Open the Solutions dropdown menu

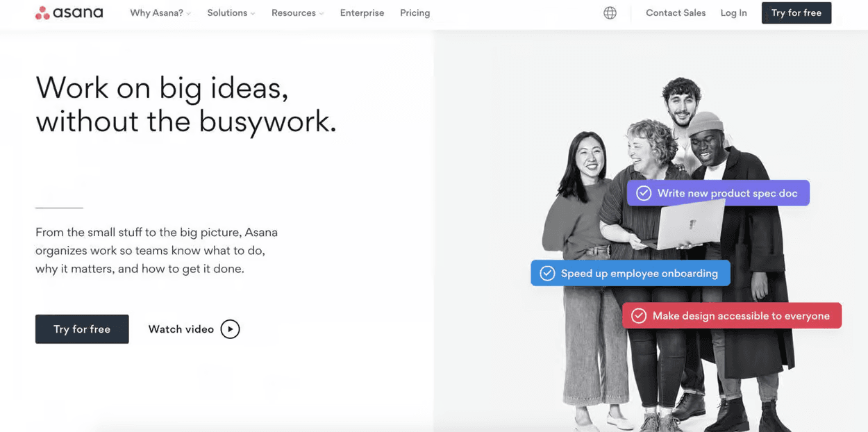231,13
